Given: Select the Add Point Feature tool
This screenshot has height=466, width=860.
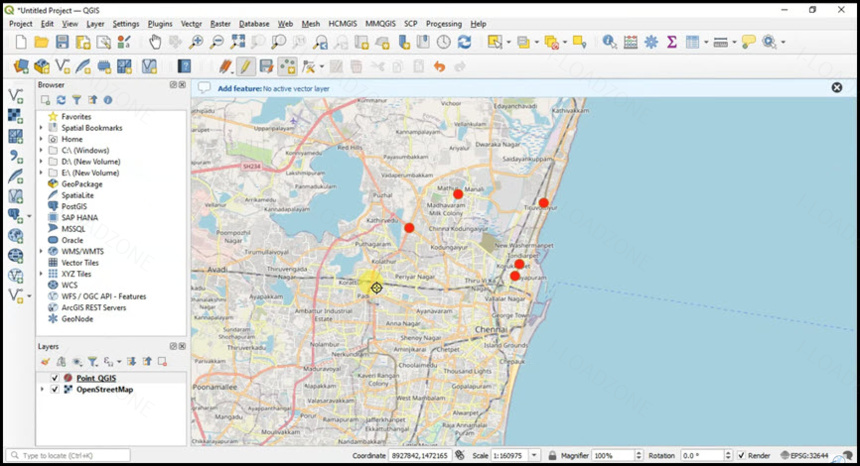Looking at the screenshot, I should coord(287,67).
